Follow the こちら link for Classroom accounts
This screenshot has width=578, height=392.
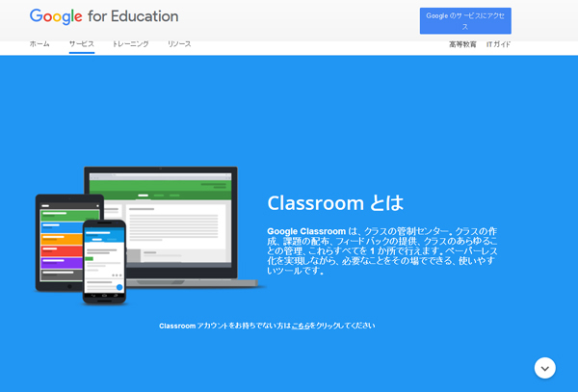[x=301, y=326]
